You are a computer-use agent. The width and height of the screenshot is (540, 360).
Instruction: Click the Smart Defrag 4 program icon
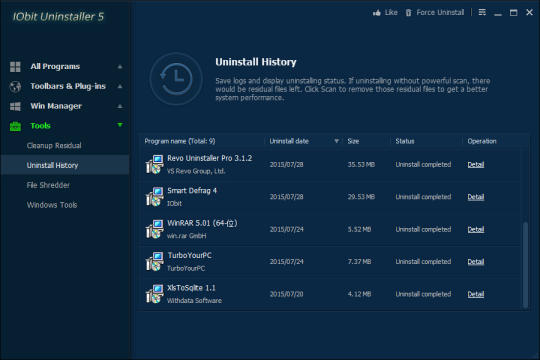[x=155, y=197]
